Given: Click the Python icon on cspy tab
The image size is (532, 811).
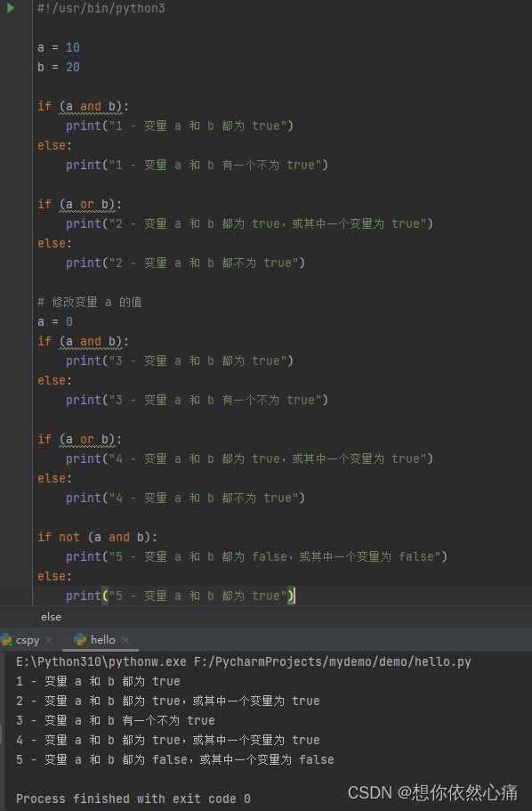Looking at the screenshot, I should (x=7, y=640).
